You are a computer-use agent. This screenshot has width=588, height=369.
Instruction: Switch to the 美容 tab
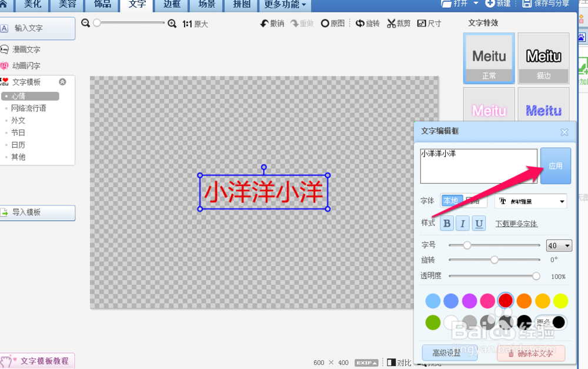click(x=66, y=5)
